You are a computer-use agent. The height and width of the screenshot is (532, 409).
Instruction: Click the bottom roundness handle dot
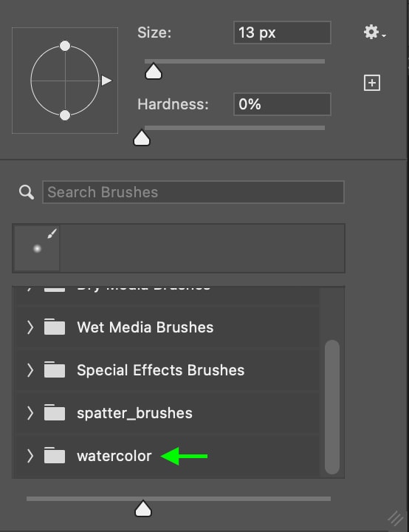click(x=65, y=115)
